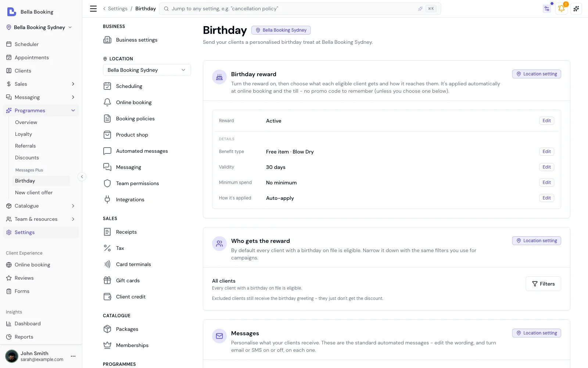Open the Bella Booking Sydney location switcher
This screenshot has width=588, height=368.
pos(39,27)
